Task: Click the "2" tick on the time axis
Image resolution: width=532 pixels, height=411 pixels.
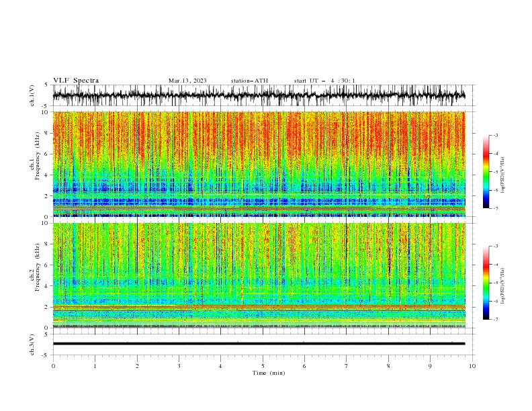Action: pyautogui.click(x=137, y=366)
